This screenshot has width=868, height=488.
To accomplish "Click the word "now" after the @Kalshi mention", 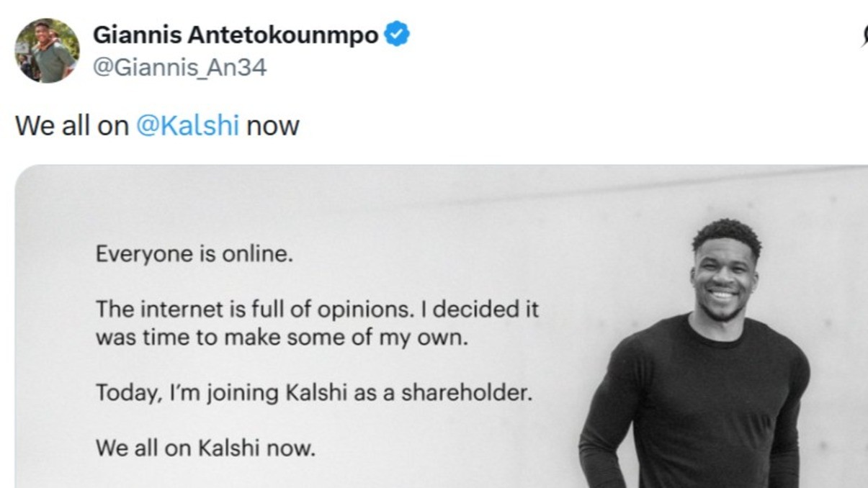I will coord(272,126).
